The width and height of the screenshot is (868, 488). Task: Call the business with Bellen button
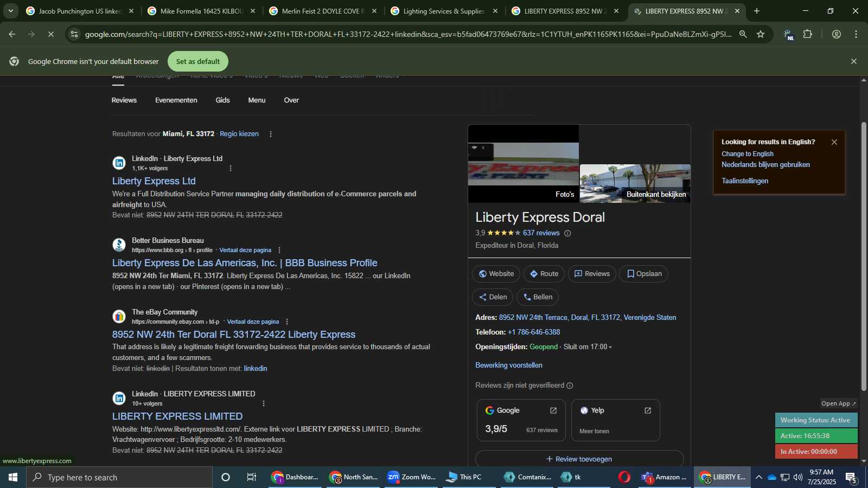pos(538,297)
